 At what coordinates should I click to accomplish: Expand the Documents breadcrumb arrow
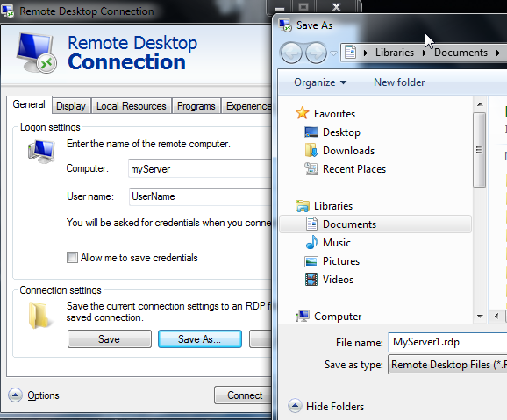498,53
